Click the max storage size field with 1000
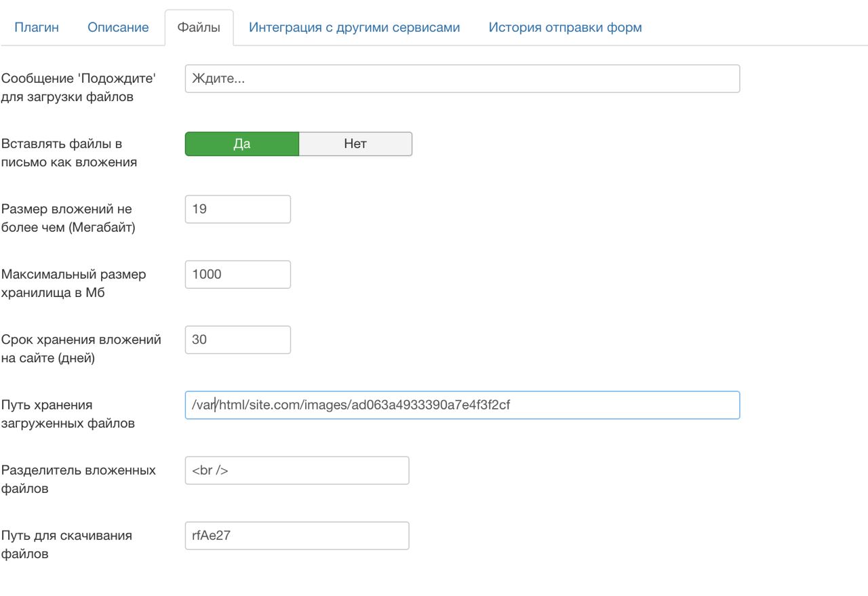This screenshot has height=596, width=868. click(237, 275)
